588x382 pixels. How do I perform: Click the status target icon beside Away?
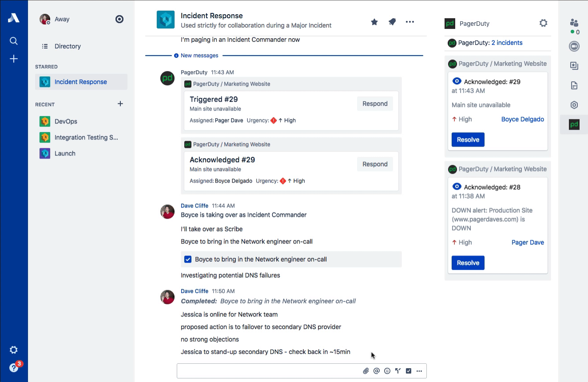pyautogui.click(x=119, y=19)
